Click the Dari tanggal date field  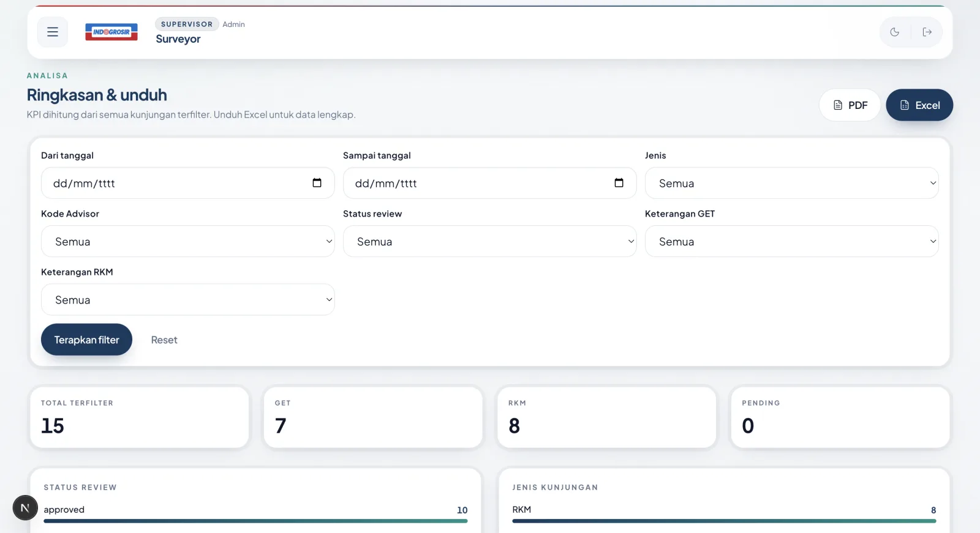[x=188, y=183]
